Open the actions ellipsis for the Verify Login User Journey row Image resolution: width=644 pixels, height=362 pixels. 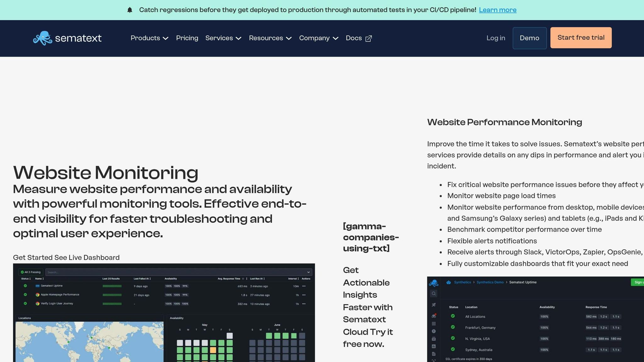(x=304, y=304)
